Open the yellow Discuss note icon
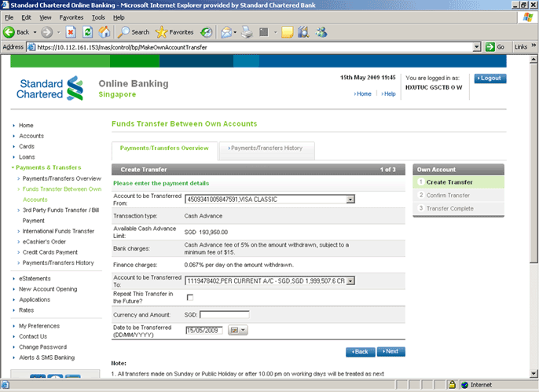This screenshot has width=539, height=392. 288,32
